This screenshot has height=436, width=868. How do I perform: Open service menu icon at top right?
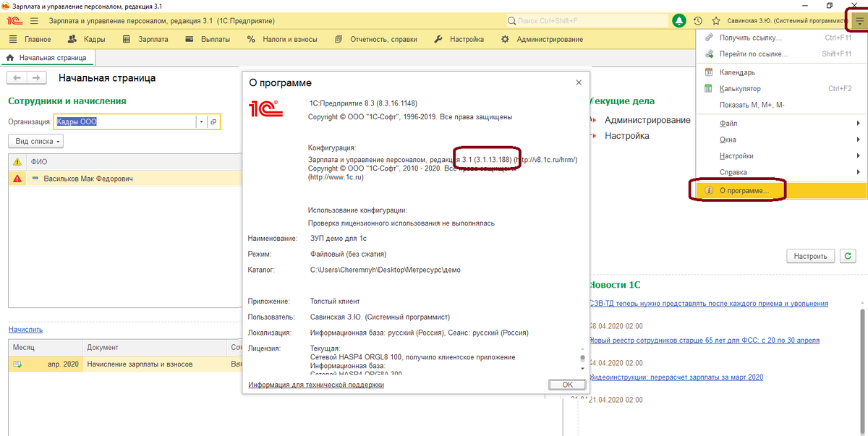click(859, 21)
